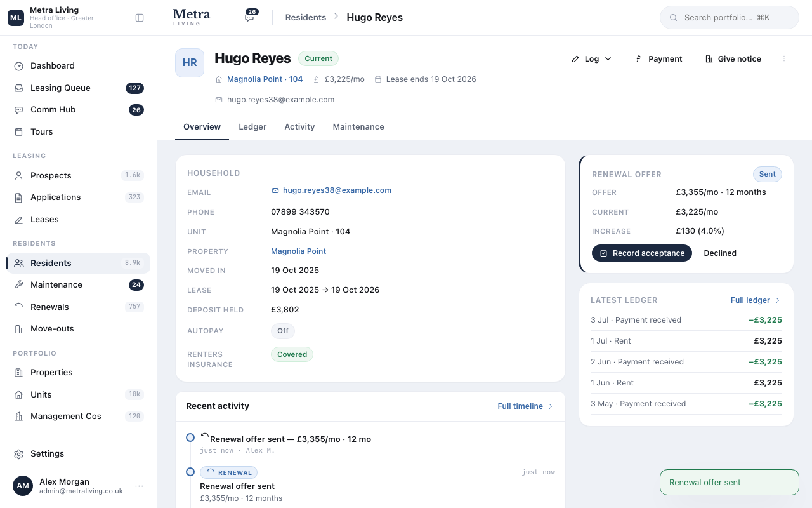Image resolution: width=812 pixels, height=508 pixels.
Task: Expand the Full timeline chevron link
Action: pos(525,406)
